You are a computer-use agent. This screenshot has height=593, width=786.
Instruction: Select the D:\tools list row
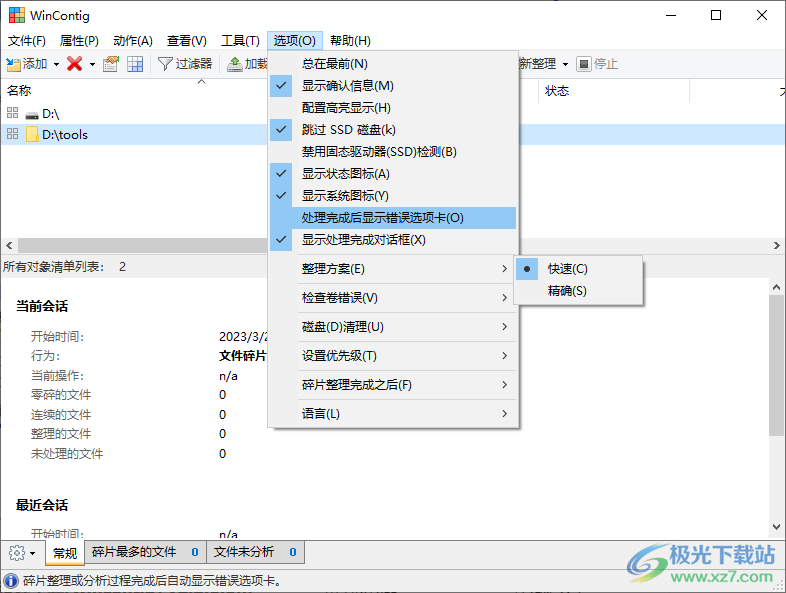pos(134,134)
